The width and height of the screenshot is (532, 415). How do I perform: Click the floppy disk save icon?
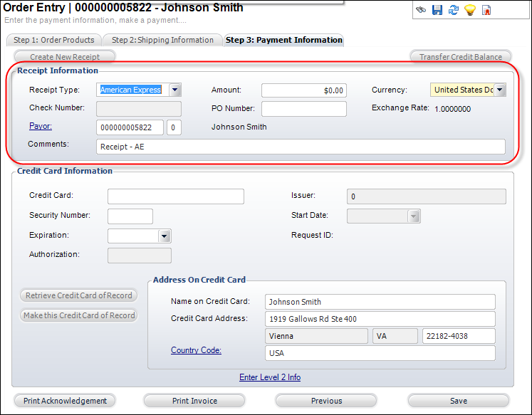point(437,10)
